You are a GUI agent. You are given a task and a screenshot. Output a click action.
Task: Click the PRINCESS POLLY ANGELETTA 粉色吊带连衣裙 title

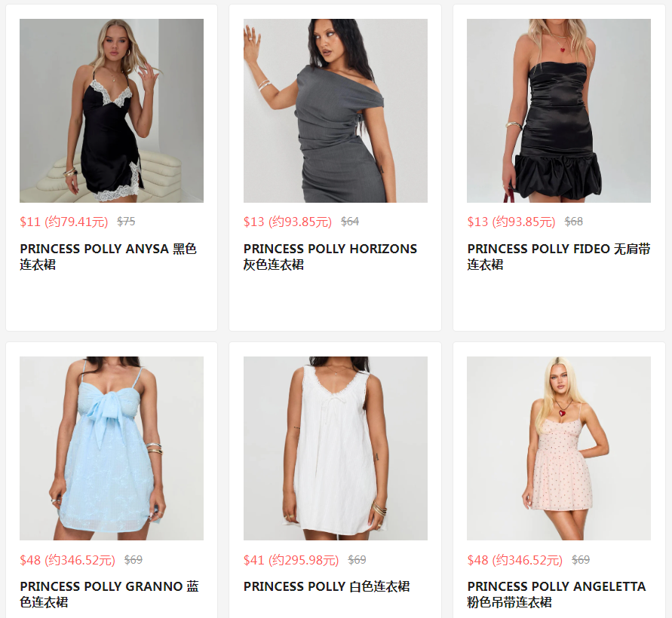click(557, 594)
